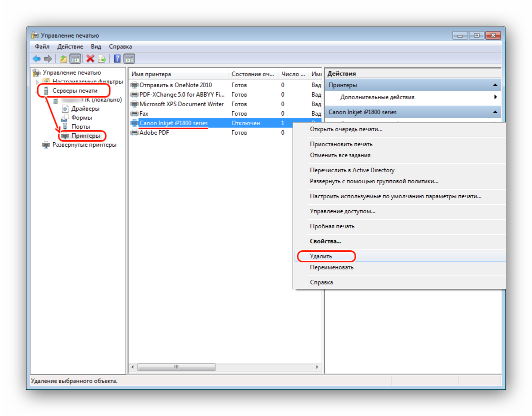Collapse the Canon Inkjet iP1800 series actions section
This screenshot has width=532, height=416.
click(x=495, y=112)
